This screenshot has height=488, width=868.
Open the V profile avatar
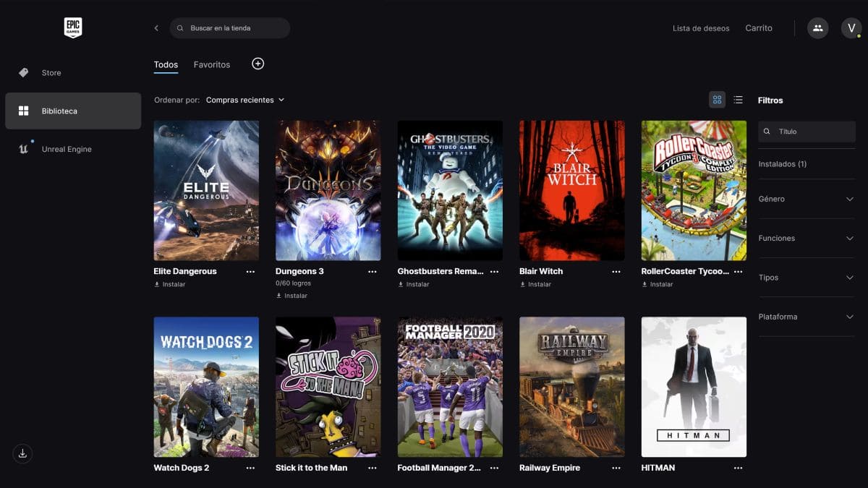click(x=851, y=28)
